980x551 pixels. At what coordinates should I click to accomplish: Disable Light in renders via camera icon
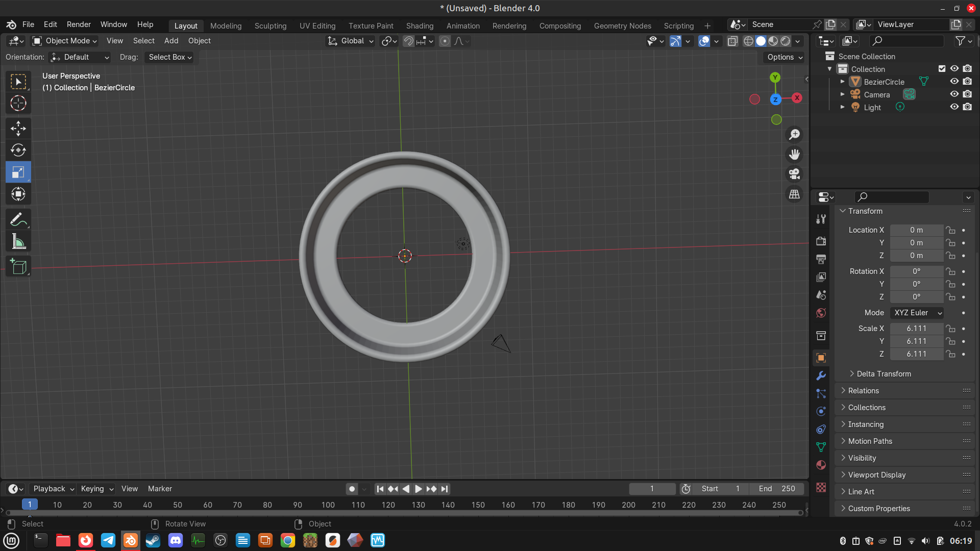pyautogui.click(x=967, y=107)
